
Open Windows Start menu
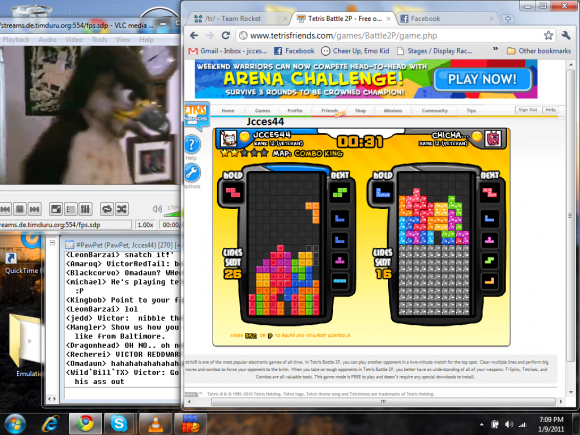(15, 424)
